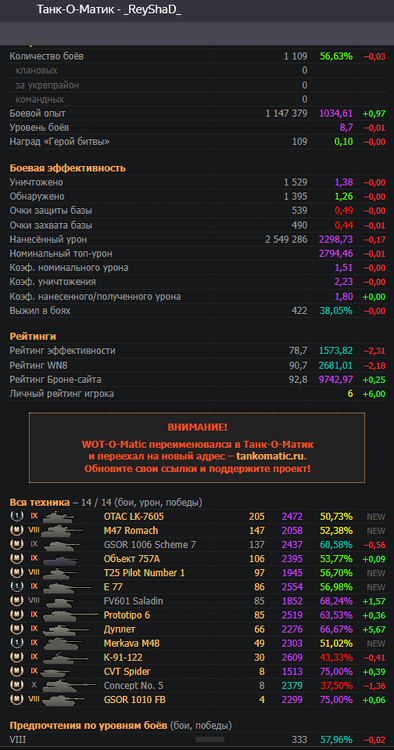This screenshot has width=394, height=750.
Task: Click the tank silhouette of Объект 757A
Action: pos(59,559)
